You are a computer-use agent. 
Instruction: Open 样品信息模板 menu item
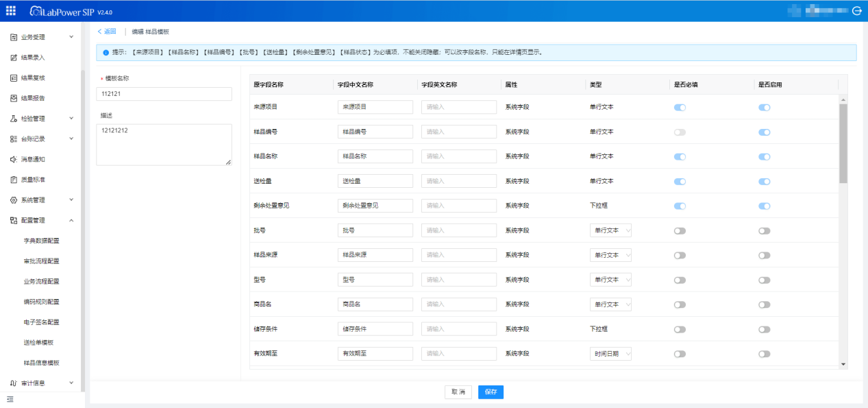42,363
